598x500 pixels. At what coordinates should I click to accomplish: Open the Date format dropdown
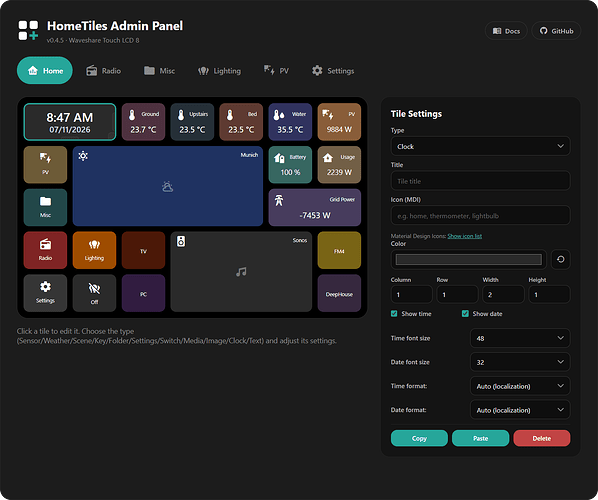[520, 410]
